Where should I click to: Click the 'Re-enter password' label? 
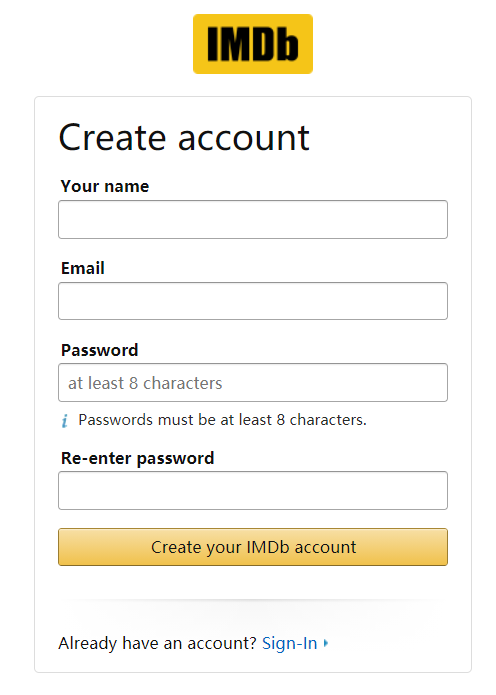pyautogui.click(x=137, y=458)
